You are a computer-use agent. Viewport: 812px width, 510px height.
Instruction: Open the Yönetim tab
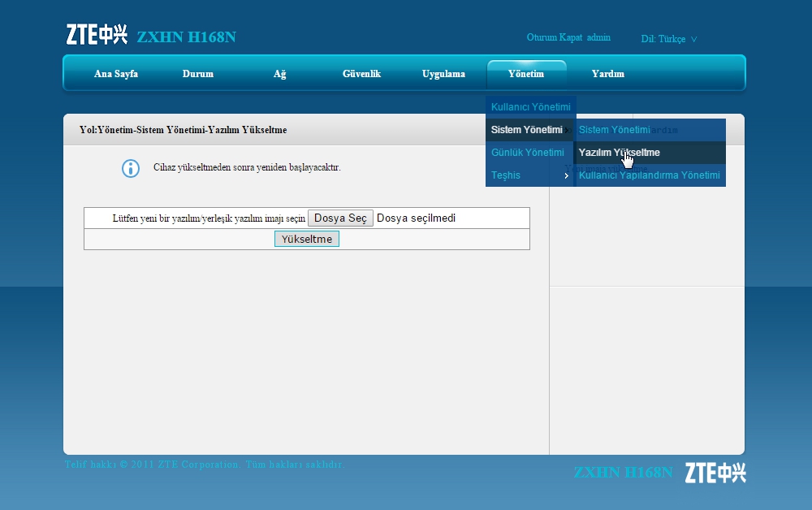click(x=526, y=74)
